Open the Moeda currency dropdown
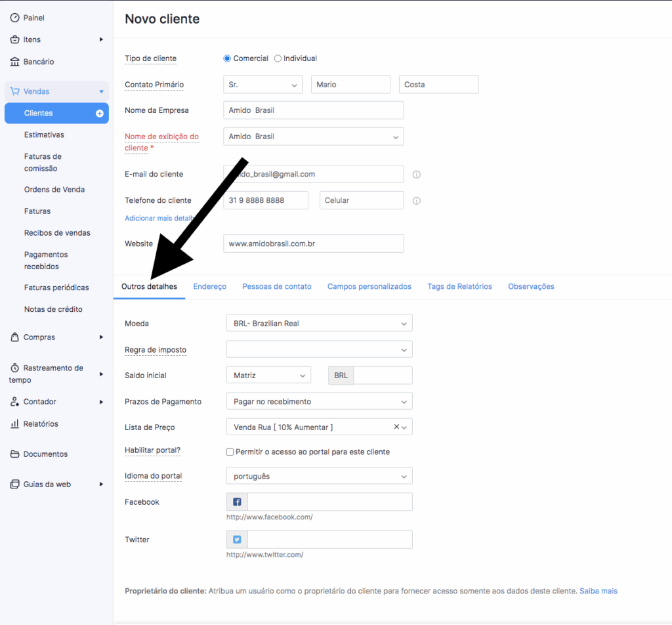The height and width of the screenshot is (625, 672). 320,323
